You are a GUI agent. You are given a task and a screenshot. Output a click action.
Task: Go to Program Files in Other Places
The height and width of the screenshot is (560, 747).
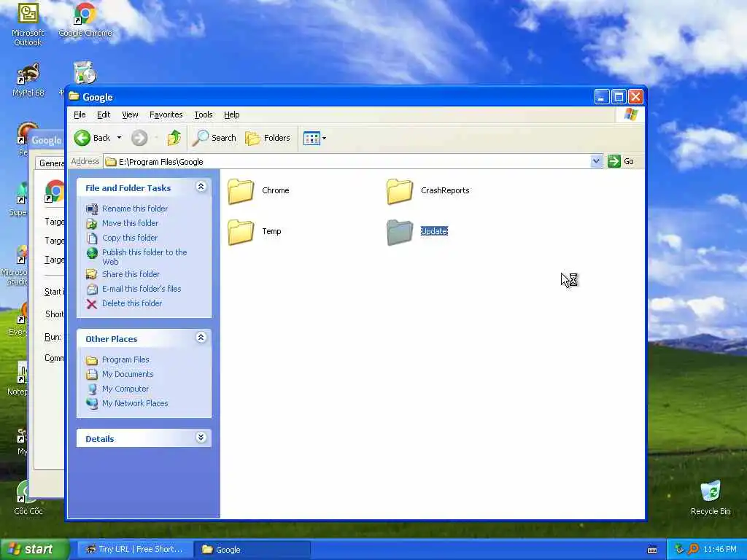click(x=125, y=359)
